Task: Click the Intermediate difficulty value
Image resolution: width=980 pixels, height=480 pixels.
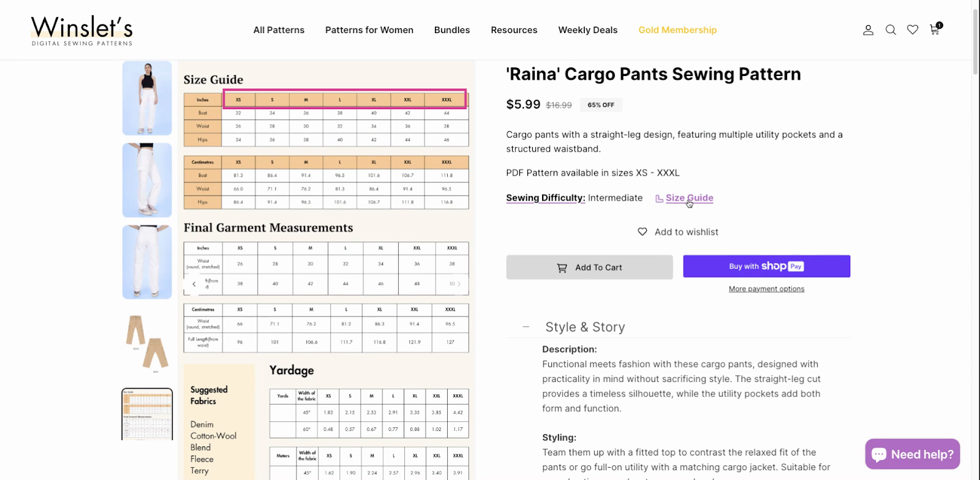Action: point(616,198)
